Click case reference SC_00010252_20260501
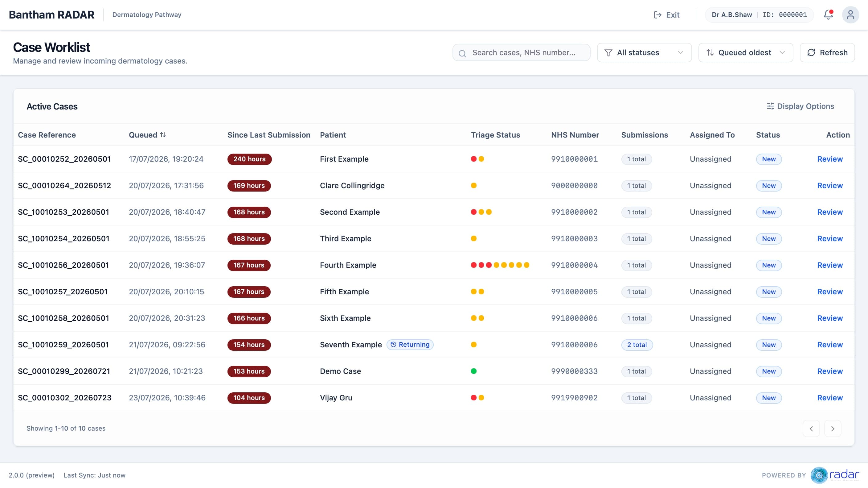868x488 pixels. pyautogui.click(x=64, y=159)
